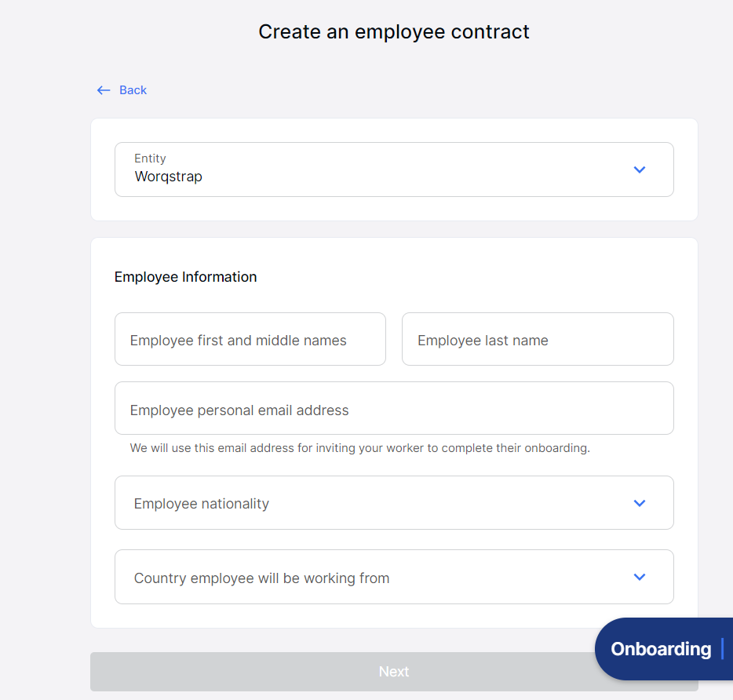Image resolution: width=733 pixels, height=700 pixels.
Task: Go back using the Back link text
Action: click(x=133, y=90)
